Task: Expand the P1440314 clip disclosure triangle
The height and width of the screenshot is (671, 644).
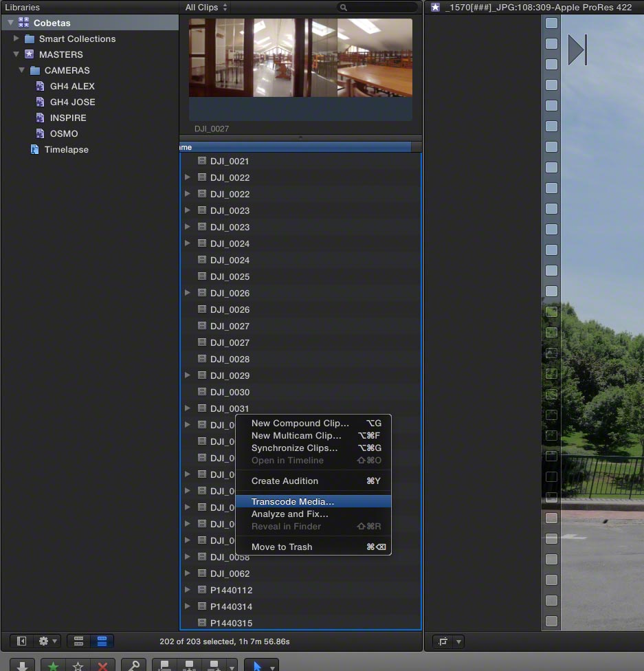Action: tap(188, 606)
